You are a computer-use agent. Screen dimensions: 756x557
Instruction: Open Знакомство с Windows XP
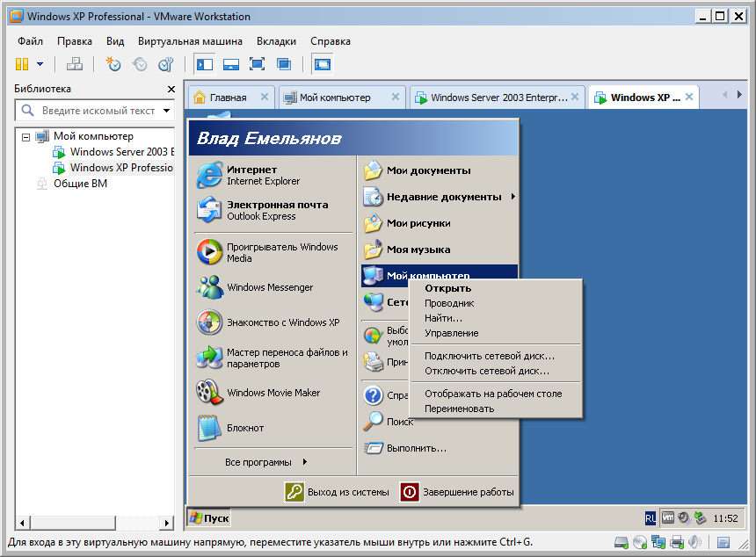273,322
